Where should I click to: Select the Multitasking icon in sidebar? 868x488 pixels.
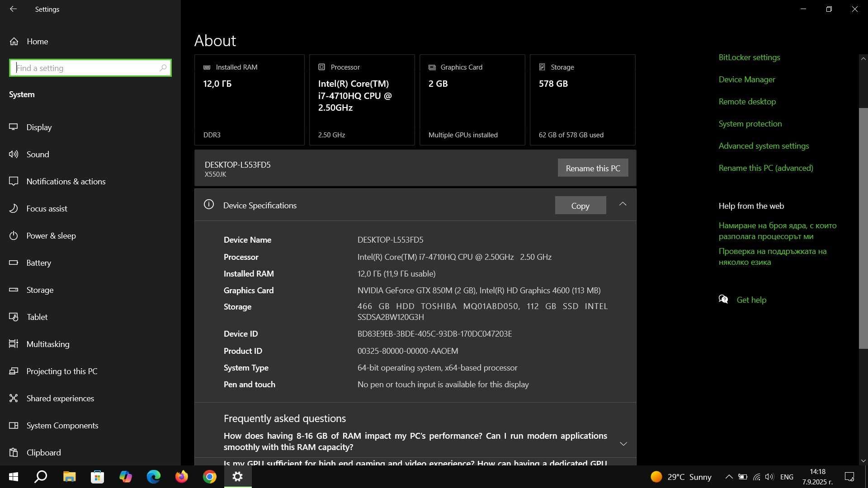(14, 344)
